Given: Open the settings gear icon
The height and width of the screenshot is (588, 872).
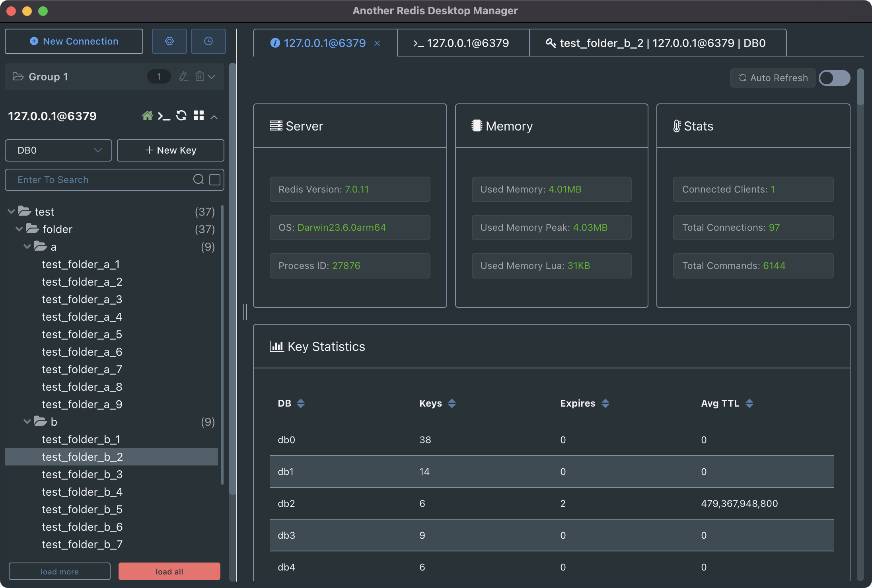Looking at the screenshot, I should [169, 41].
